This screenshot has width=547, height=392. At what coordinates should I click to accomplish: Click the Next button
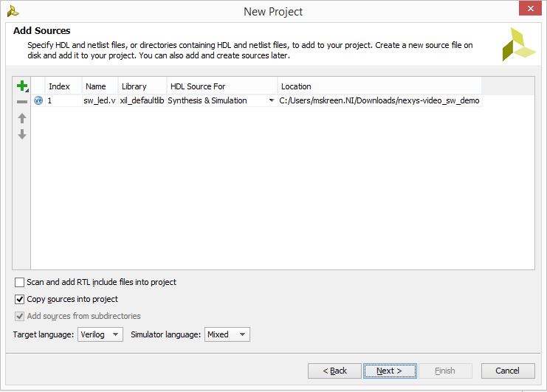click(x=389, y=371)
